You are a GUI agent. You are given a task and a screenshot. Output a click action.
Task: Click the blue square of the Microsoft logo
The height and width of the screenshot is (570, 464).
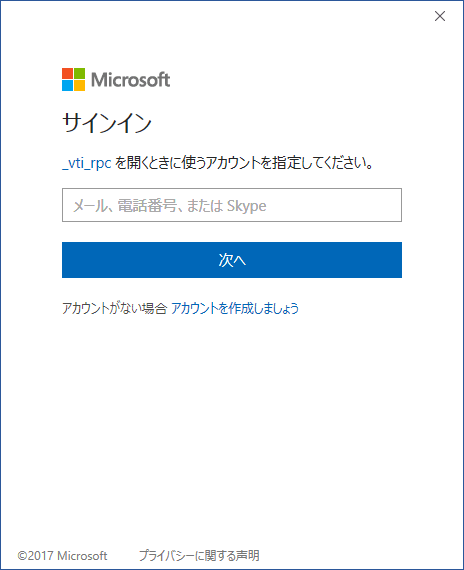click(67, 85)
